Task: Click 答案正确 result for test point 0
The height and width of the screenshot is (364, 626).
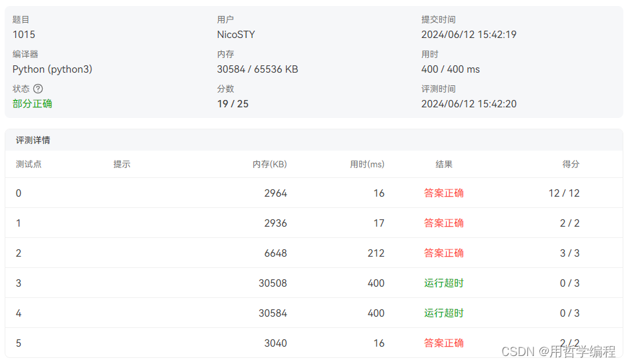Action: click(444, 193)
